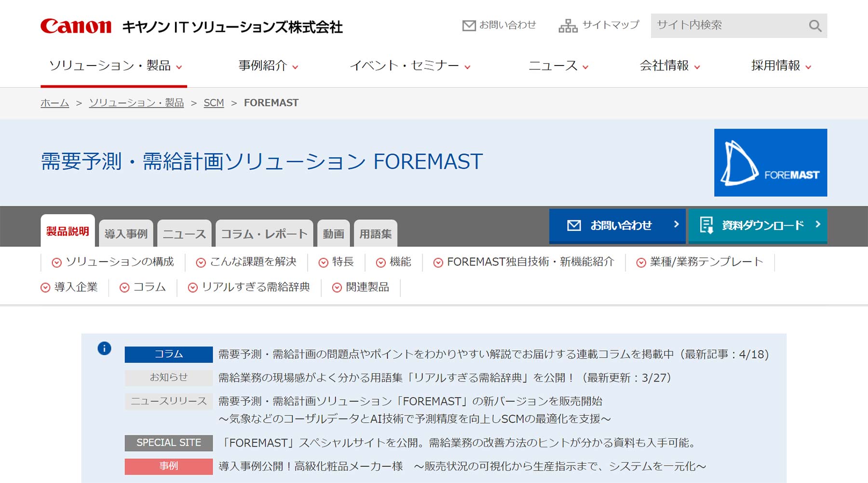This screenshot has height=483, width=868.
Task: Click the sitemap icon in header
Action: point(568,26)
